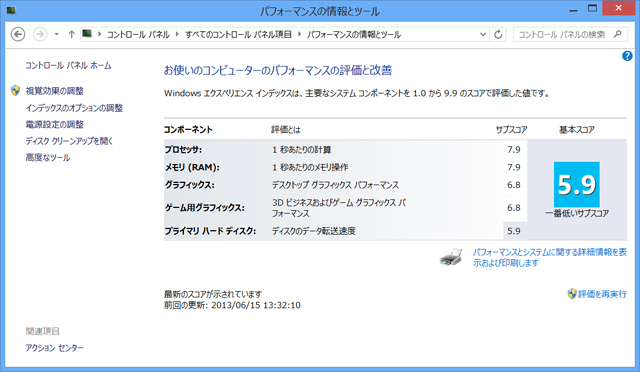Click the 基本スコア column header
The image size is (640, 372).
577,130
